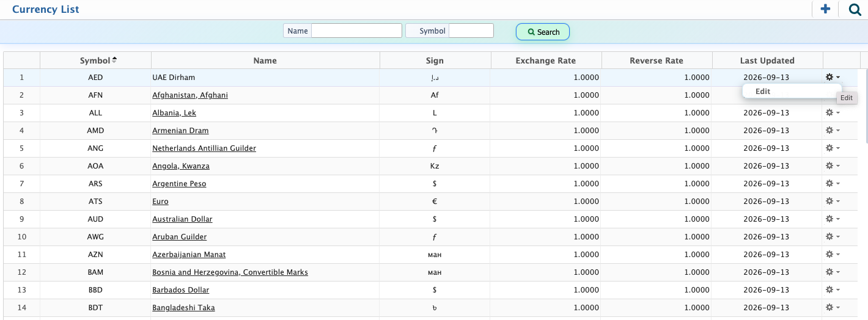
Task: Open gear actions for AWG row
Action: pos(833,236)
